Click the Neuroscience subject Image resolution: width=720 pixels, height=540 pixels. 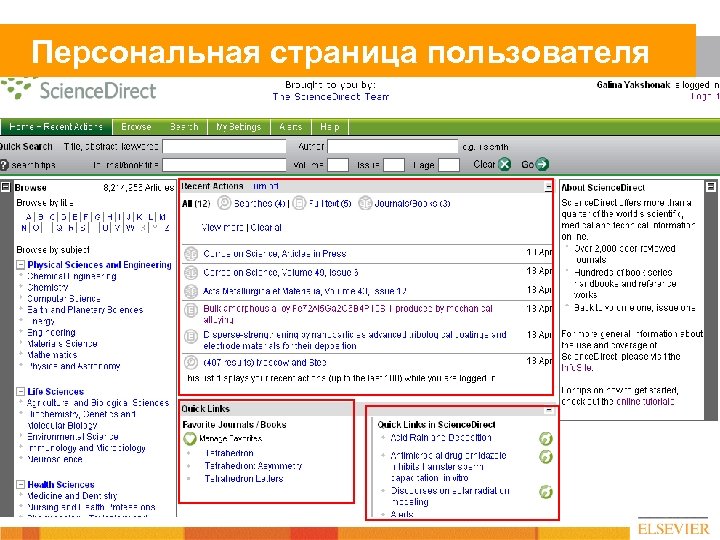coord(55,459)
